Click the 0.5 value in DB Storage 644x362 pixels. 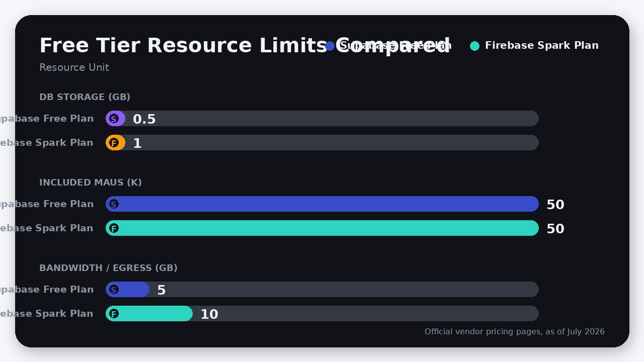pyautogui.click(x=144, y=119)
